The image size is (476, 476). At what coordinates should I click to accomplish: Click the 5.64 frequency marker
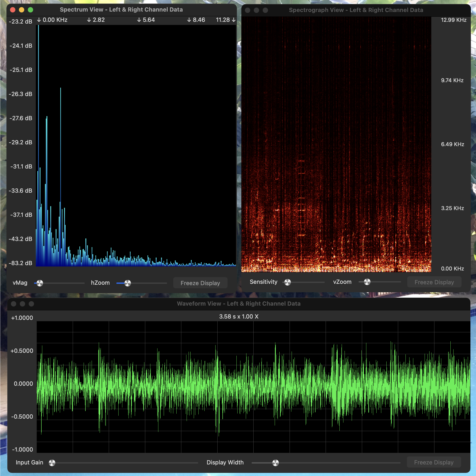click(x=146, y=20)
